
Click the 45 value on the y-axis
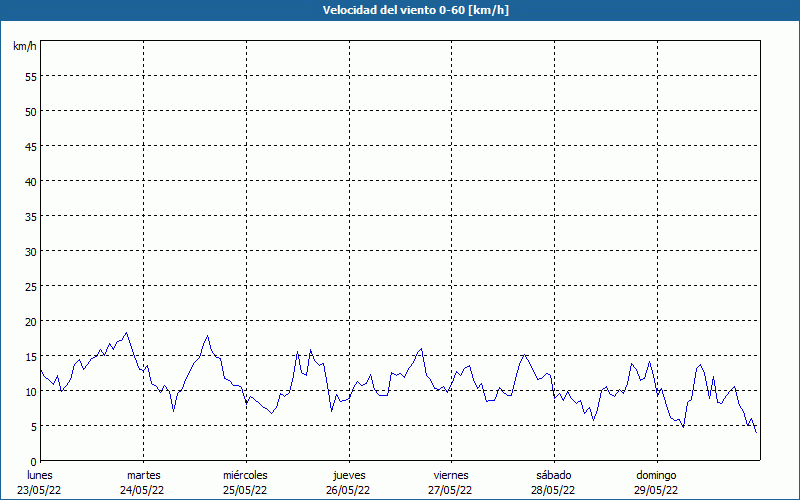coord(31,146)
